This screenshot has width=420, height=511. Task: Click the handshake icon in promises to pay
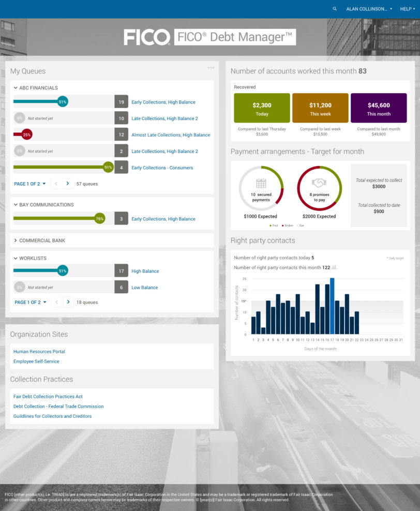click(x=319, y=183)
